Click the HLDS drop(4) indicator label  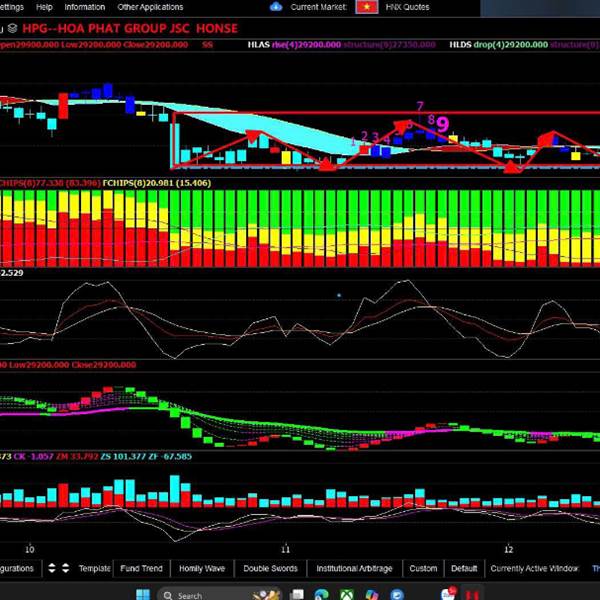(499, 45)
